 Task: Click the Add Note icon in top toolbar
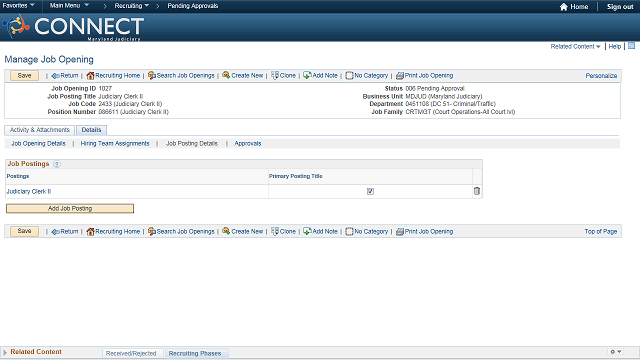point(307,76)
